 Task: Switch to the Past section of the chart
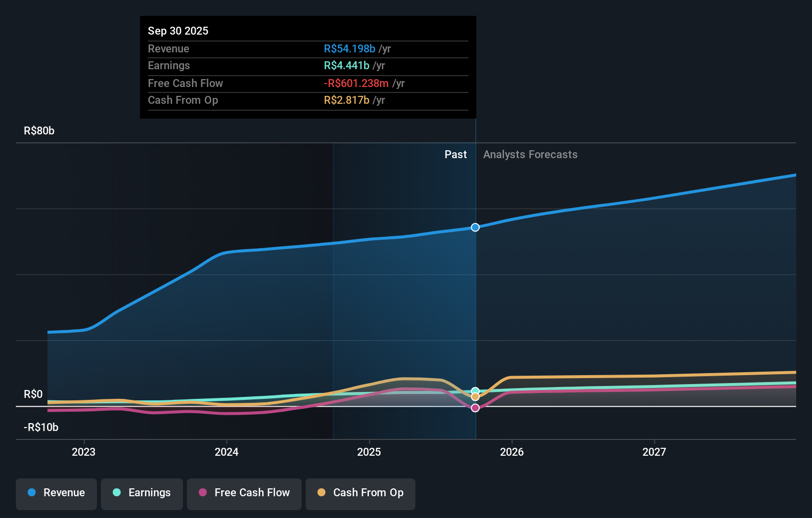pos(455,154)
